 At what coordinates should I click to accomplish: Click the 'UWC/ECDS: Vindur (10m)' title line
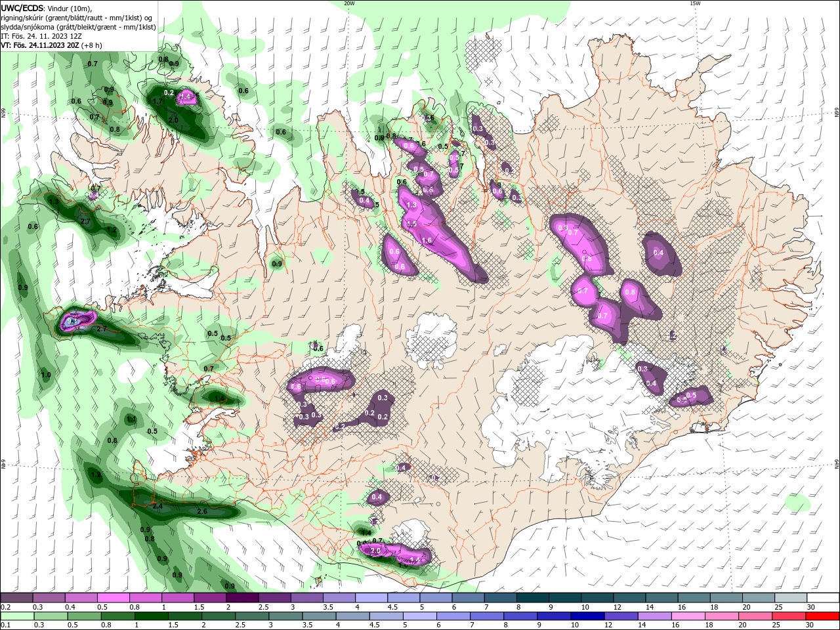(47, 8)
